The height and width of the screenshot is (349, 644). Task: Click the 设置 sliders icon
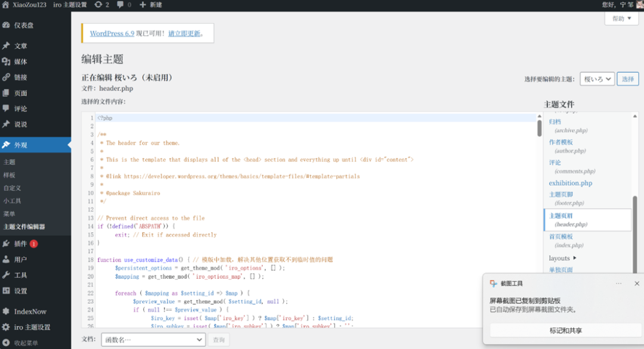pyautogui.click(x=6, y=291)
